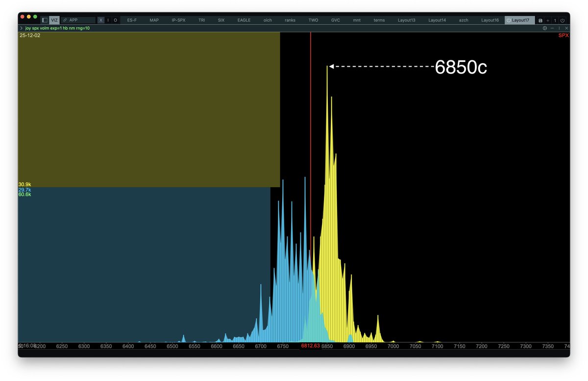Add a new layout with the plus icon
Viewport: 588px width, 381px height.
coord(547,20)
